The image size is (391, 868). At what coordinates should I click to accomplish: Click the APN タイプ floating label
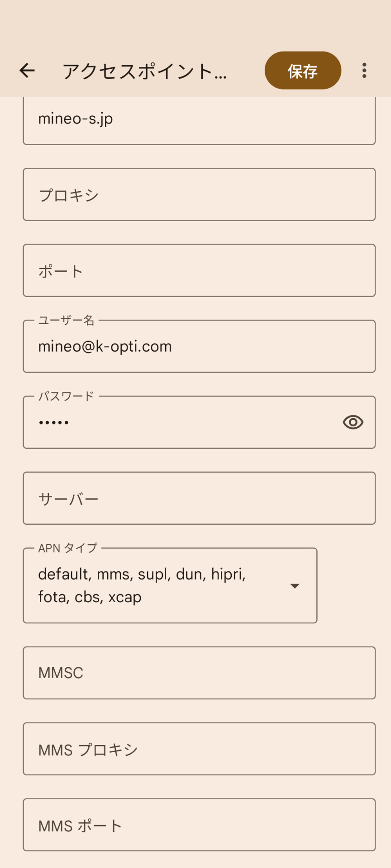pos(68,548)
